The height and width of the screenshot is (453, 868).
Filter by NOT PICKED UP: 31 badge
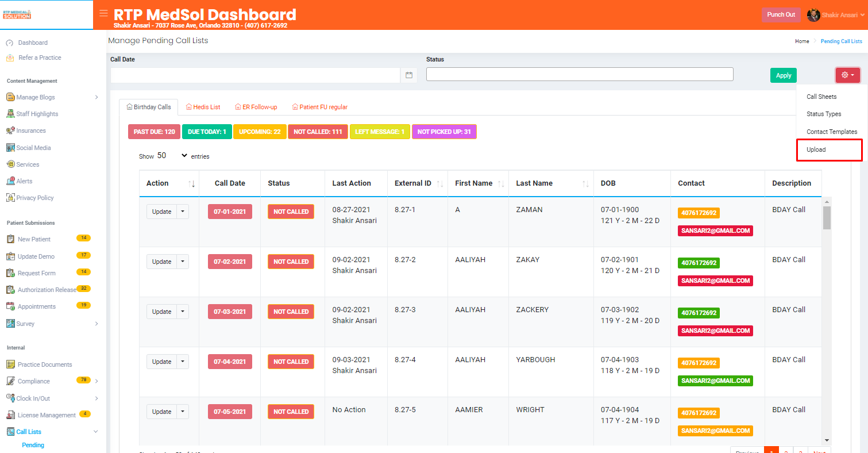click(x=444, y=132)
